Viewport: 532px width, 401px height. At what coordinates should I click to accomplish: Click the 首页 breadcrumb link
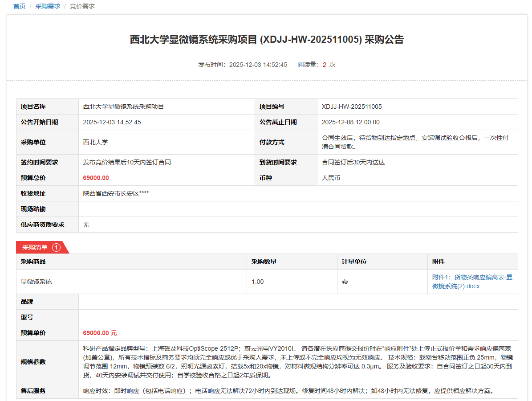[x=19, y=6]
